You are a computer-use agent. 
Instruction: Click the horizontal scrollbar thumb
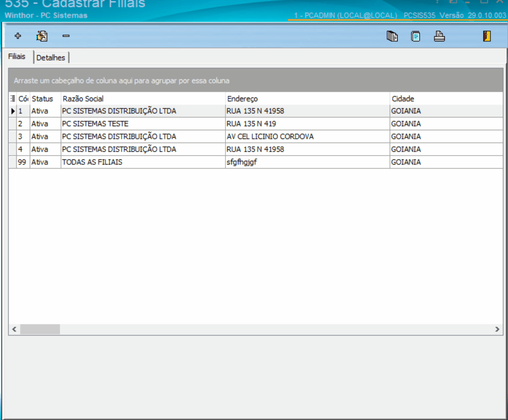[40, 329]
